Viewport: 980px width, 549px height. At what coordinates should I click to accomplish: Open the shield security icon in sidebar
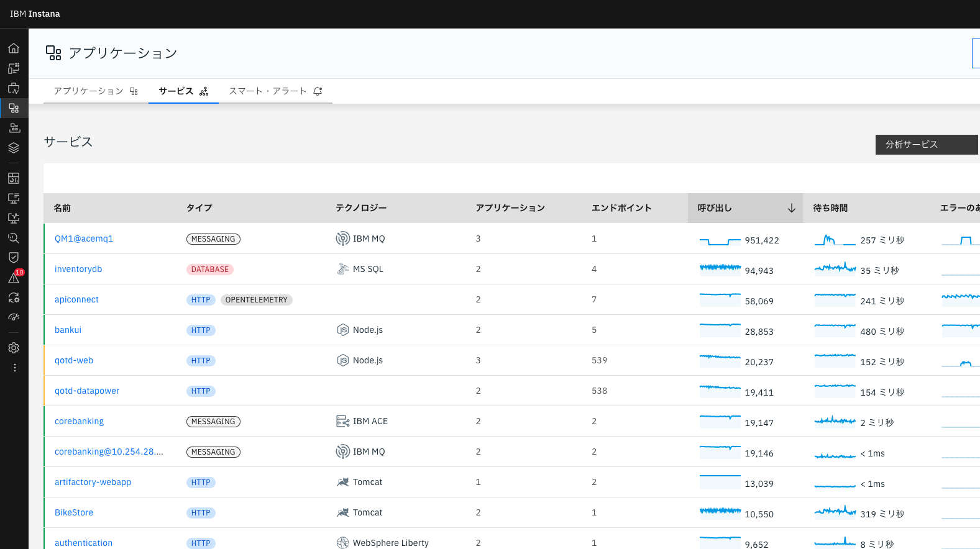click(x=14, y=258)
